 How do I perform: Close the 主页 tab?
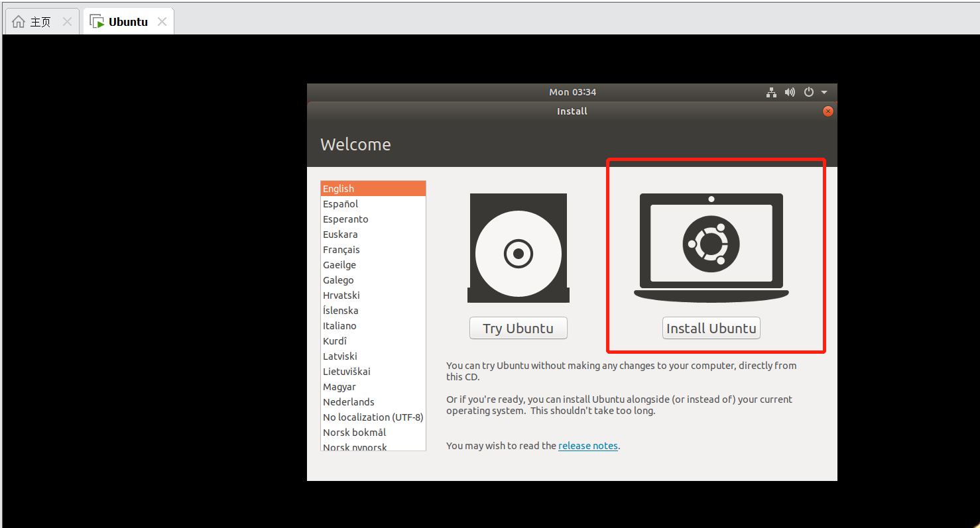67,22
